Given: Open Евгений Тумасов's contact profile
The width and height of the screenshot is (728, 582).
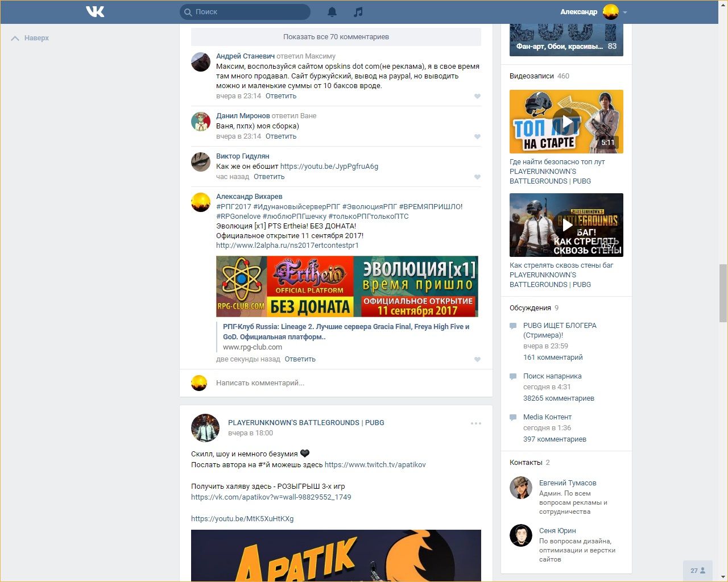Looking at the screenshot, I should [568, 483].
